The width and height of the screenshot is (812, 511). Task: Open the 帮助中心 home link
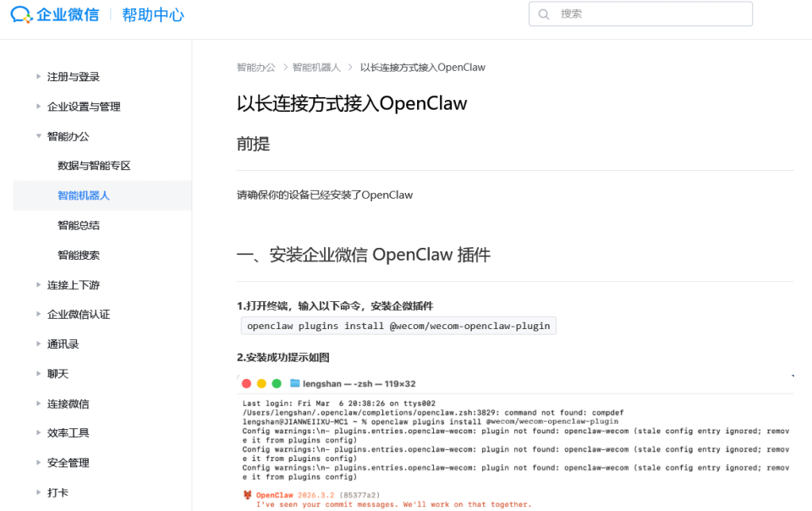[153, 14]
